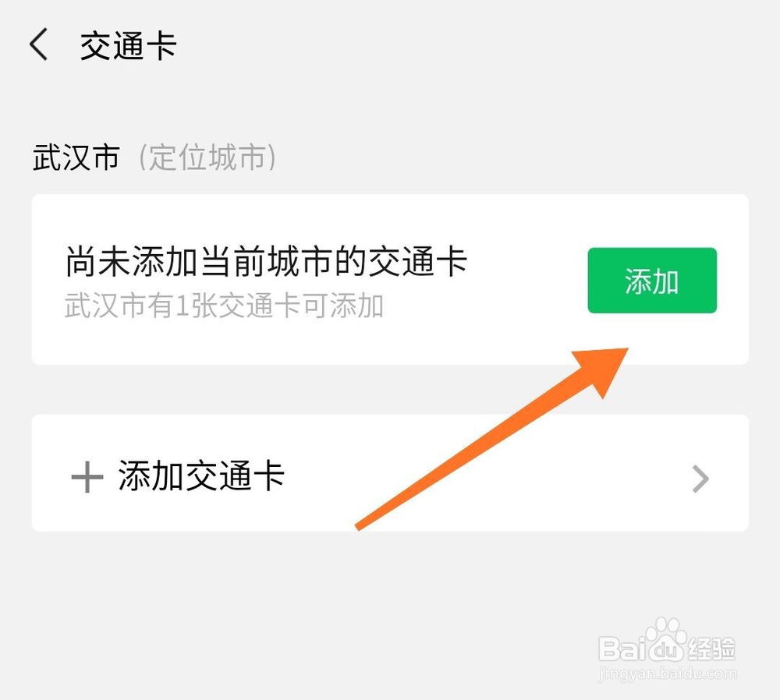This screenshot has width=780, height=700.
Task: Click the orange arrow tail end
Action: [359, 526]
